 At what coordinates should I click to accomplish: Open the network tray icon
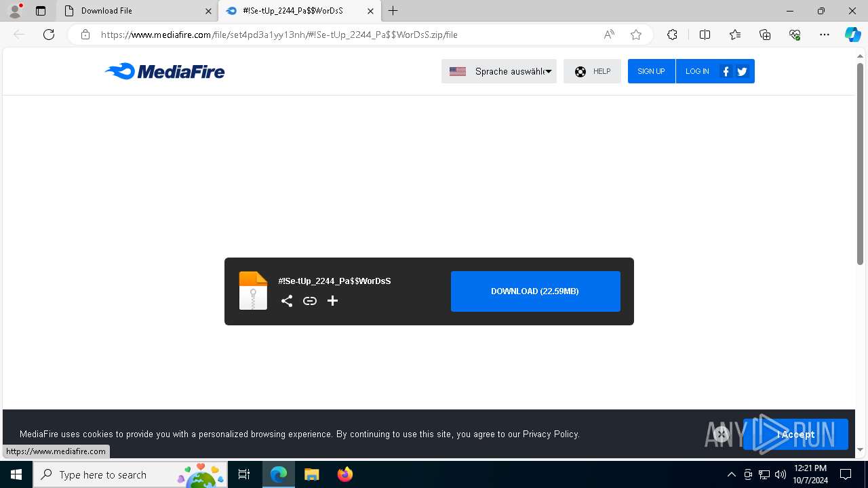click(x=764, y=474)
